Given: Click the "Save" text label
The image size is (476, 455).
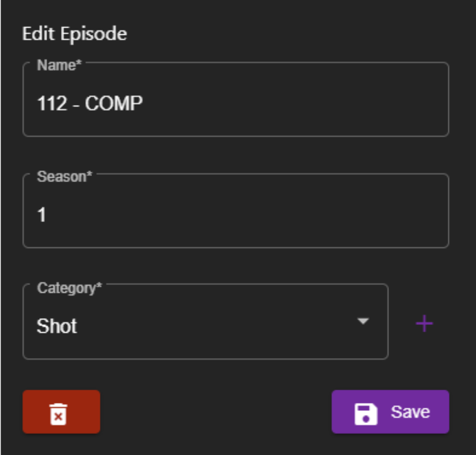Looking at the screenshot, I should [x=410, y=412].
